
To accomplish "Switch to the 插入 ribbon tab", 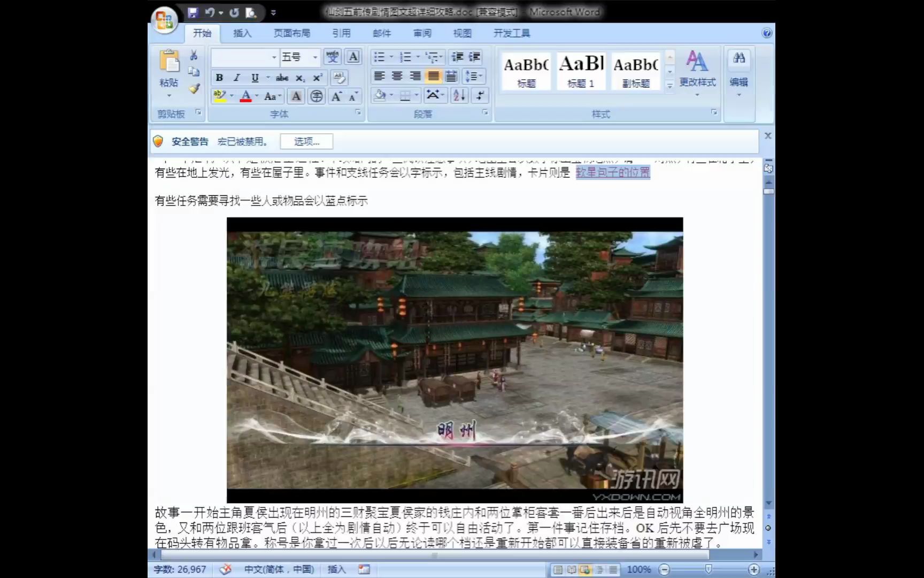I will click(x=242, y=33).
